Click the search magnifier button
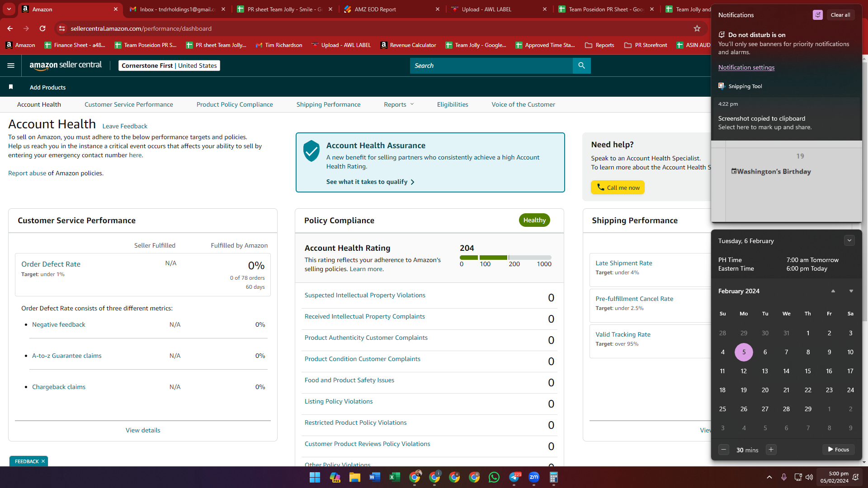This screenshot has width=868, height=488. (x=581, y=66)
